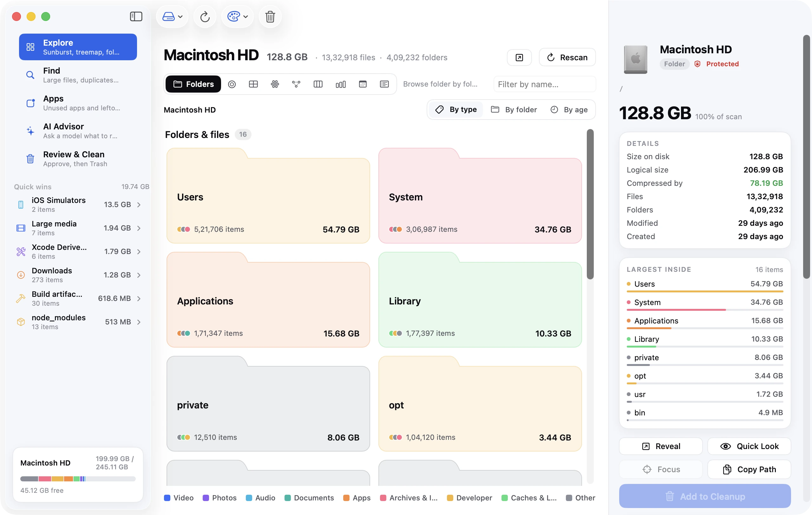Click the Copy Path button
Viewport: 812px width, 515px height.
click(749, 470)
